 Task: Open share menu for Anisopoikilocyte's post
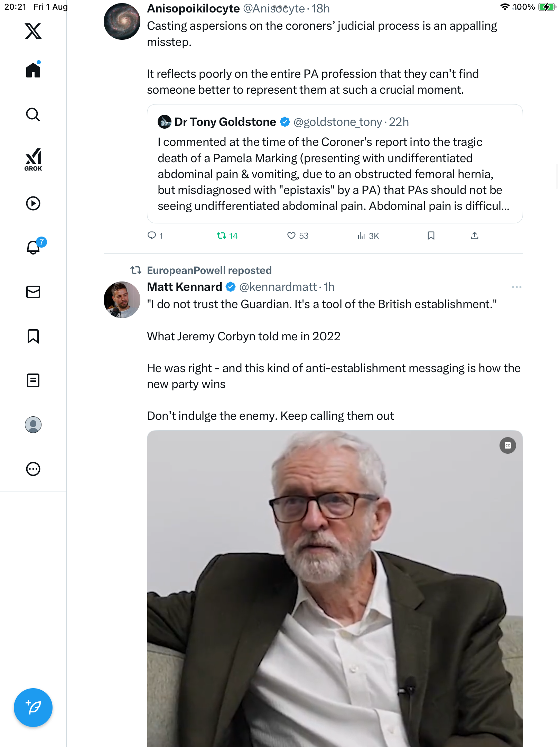475,236
